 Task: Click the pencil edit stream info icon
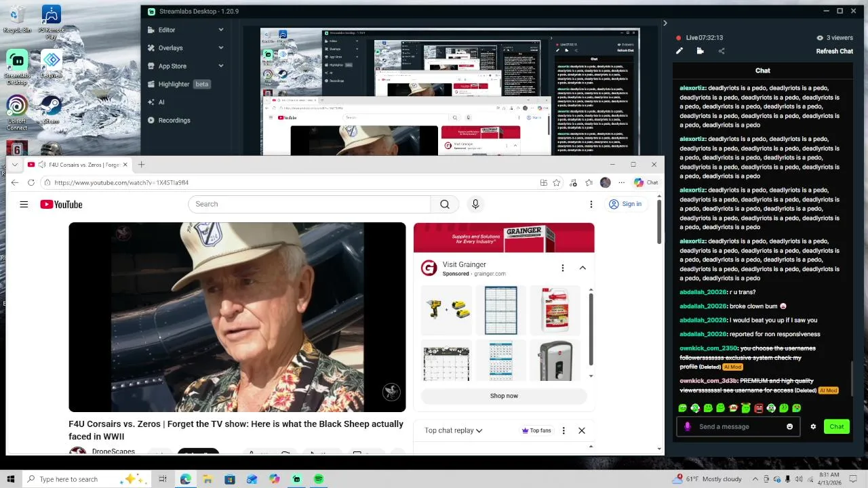coord(679,51)
